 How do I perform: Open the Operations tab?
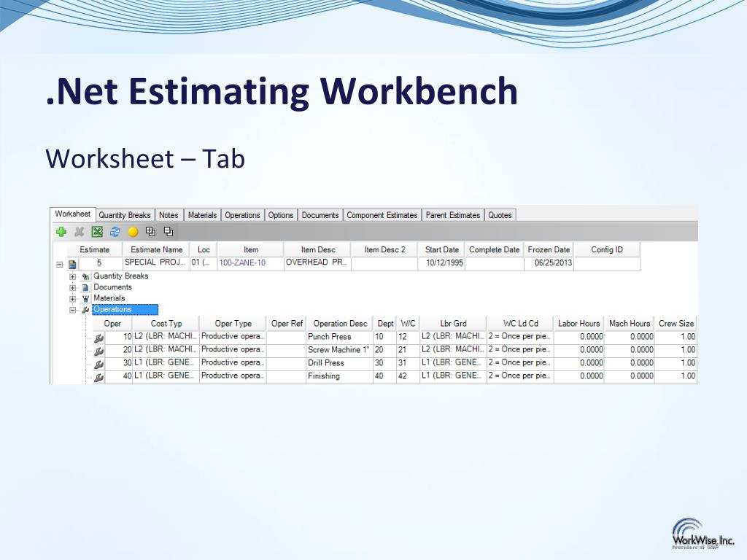(x=242, y=215)
